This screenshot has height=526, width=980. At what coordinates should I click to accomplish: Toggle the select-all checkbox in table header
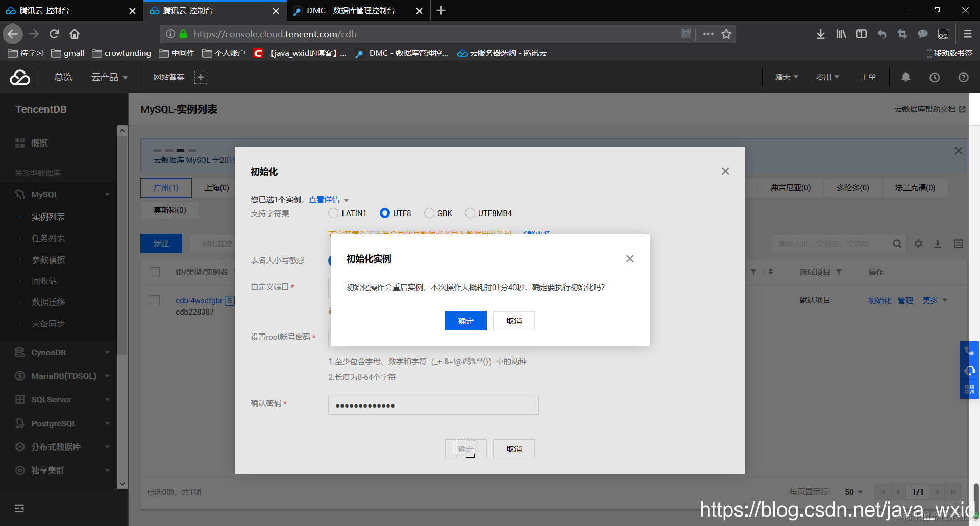click(x=155, y=272)
